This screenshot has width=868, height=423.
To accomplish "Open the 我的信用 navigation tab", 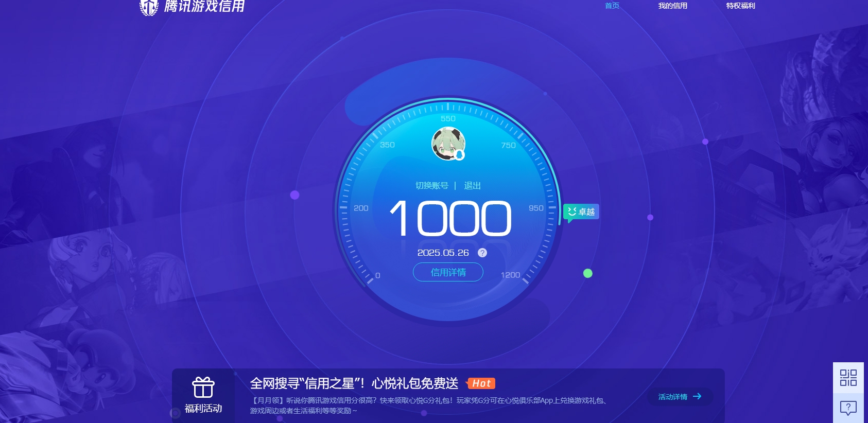I will 672,6.
